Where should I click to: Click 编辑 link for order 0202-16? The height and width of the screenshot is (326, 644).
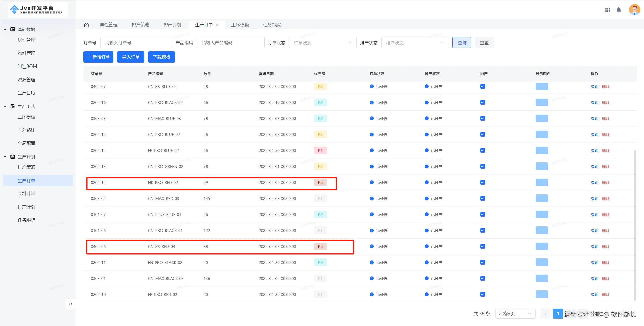(594, 103)
